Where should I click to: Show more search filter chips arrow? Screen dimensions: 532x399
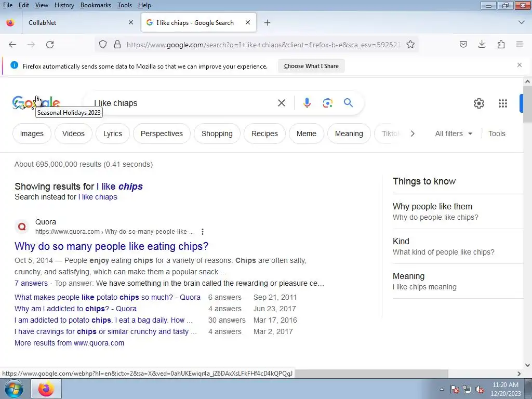[x=413, y=134]
